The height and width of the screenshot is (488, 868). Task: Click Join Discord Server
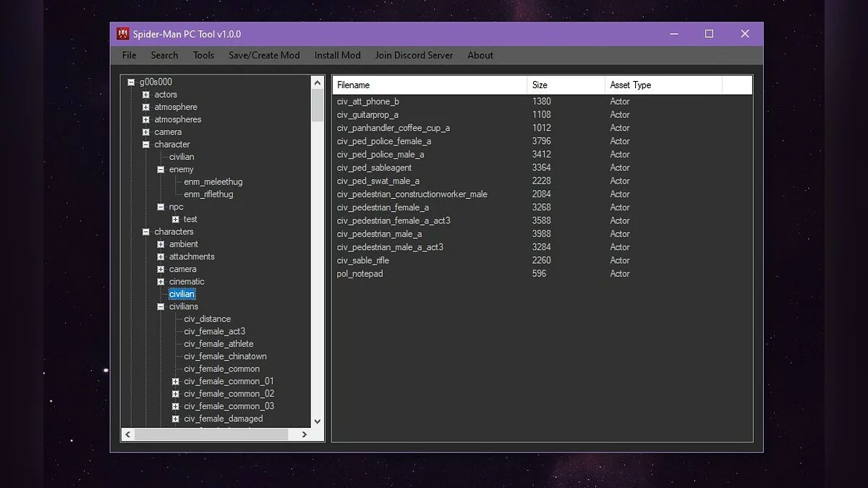pyautogui.click(x=414, y=55)
